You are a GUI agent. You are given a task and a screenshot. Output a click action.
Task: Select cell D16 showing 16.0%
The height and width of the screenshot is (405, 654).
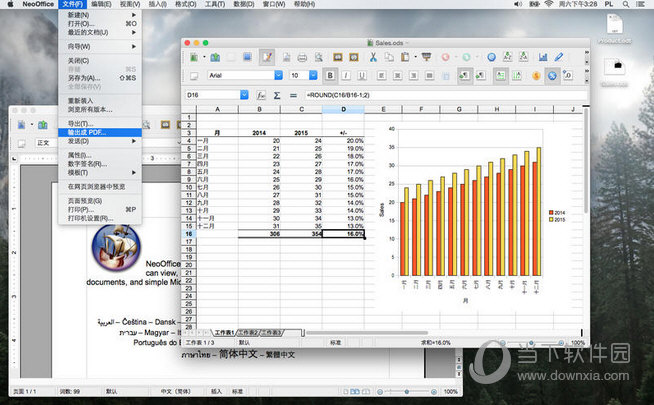pos(343,234)
